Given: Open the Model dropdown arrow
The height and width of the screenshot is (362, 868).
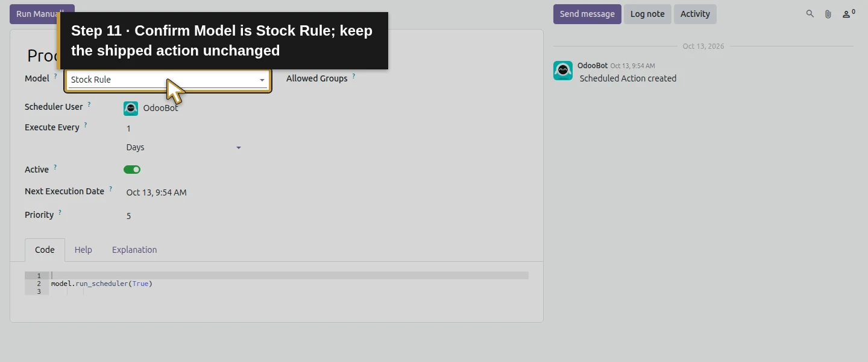Looking at the screenshot, I should [262, 80].
